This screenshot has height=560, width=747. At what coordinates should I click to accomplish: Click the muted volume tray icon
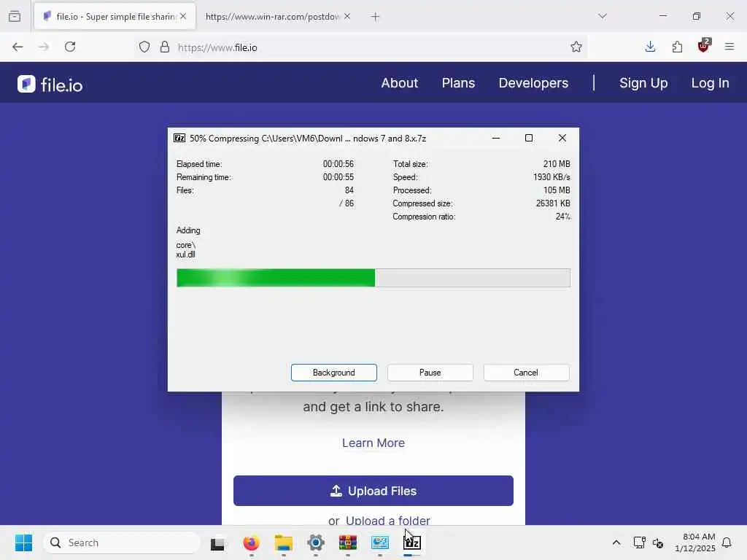[x=658, y=542]
